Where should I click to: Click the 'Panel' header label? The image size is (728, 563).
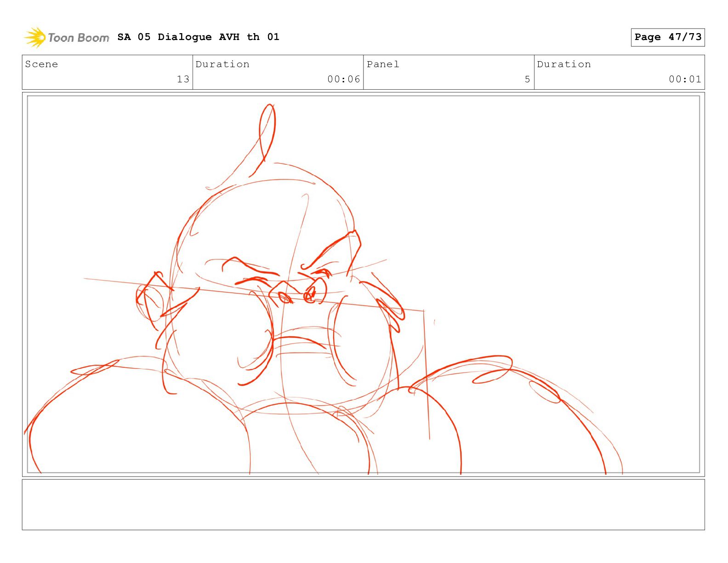tap(383, 64)
